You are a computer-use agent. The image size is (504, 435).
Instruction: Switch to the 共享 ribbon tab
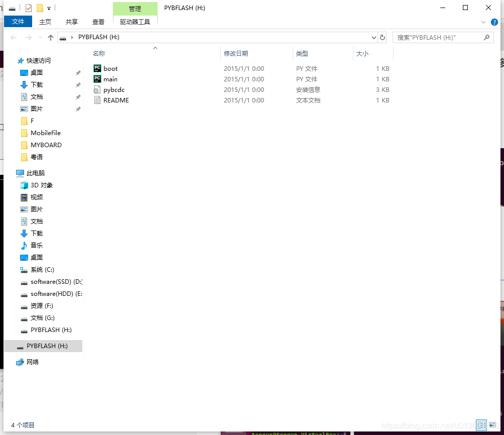point(71,22)
